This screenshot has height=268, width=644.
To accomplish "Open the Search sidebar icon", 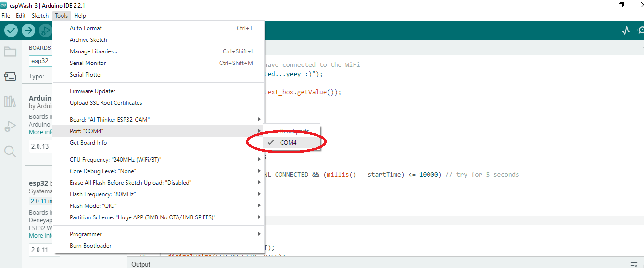I will click(10, 152).
